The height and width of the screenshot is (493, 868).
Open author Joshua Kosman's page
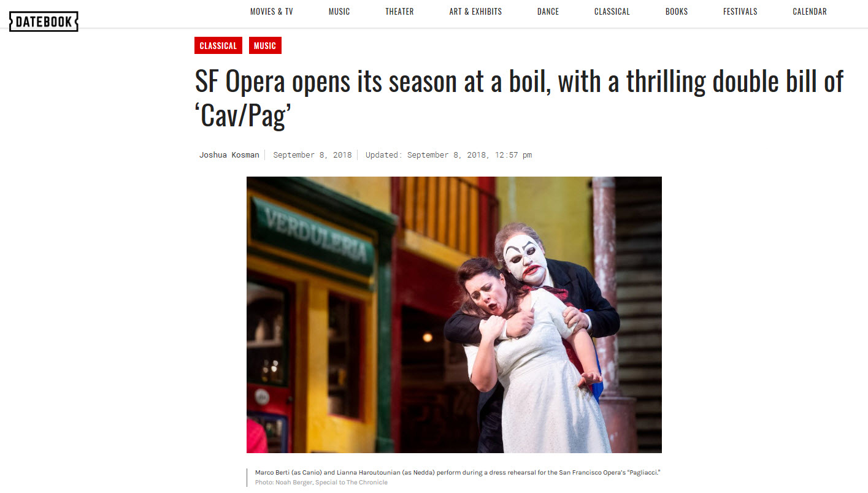point(229,155)
